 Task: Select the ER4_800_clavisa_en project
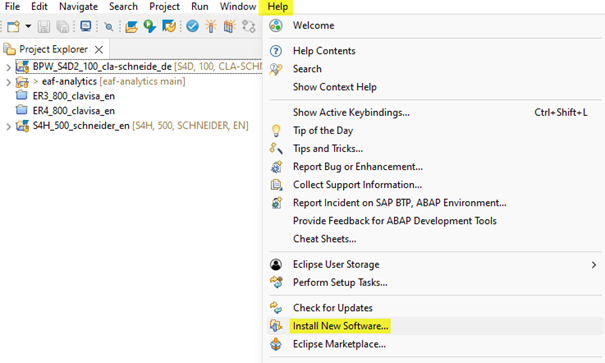pos(74,111)
